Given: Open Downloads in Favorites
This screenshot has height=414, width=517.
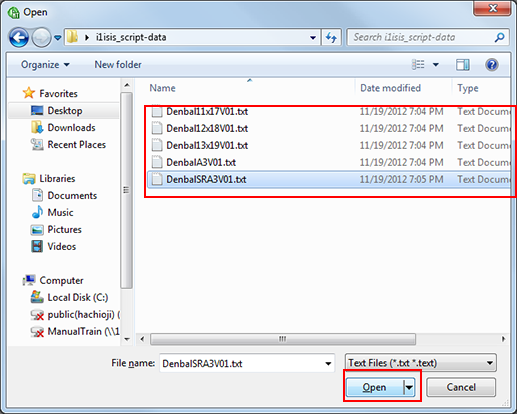Looking at the screenshot, I should (x=71, y=128).
